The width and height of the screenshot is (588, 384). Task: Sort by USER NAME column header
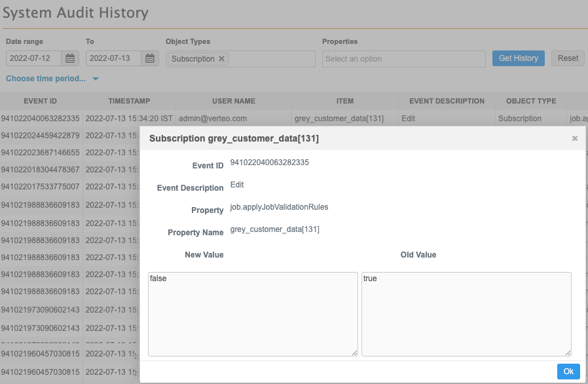[x=233, y=102]
